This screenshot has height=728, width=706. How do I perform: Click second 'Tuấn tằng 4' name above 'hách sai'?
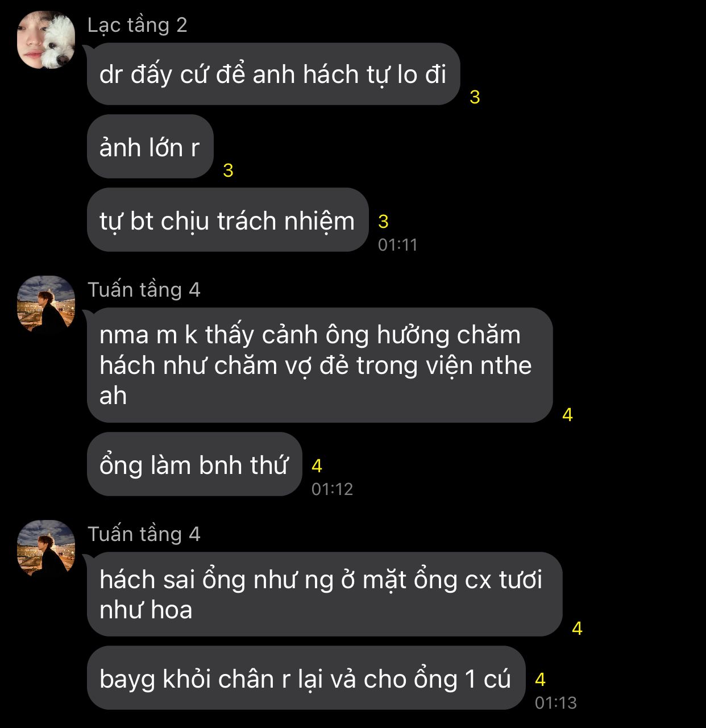tap(144, 534)
